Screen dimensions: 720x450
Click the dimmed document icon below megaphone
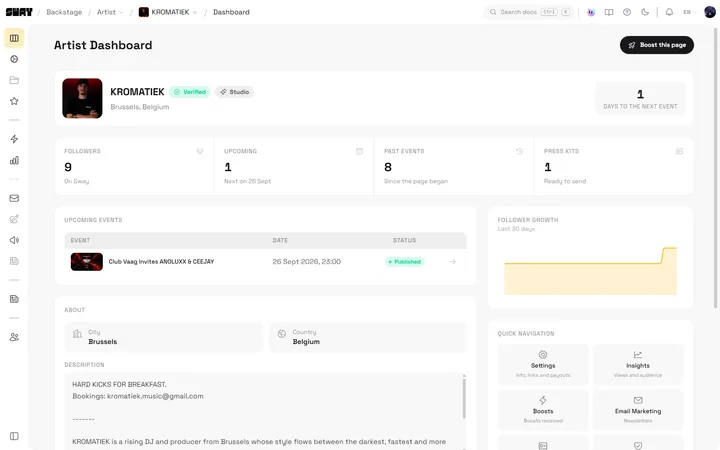14,261
